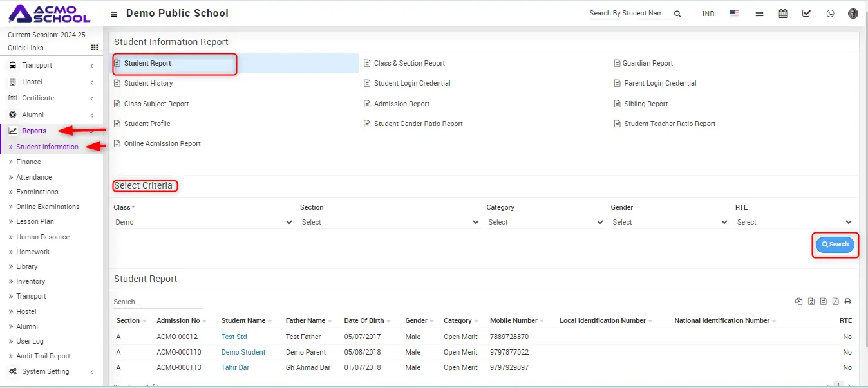Open the Student Gender Ratio Report
This screenshot has width=868, height=388.
click(418, 124)
